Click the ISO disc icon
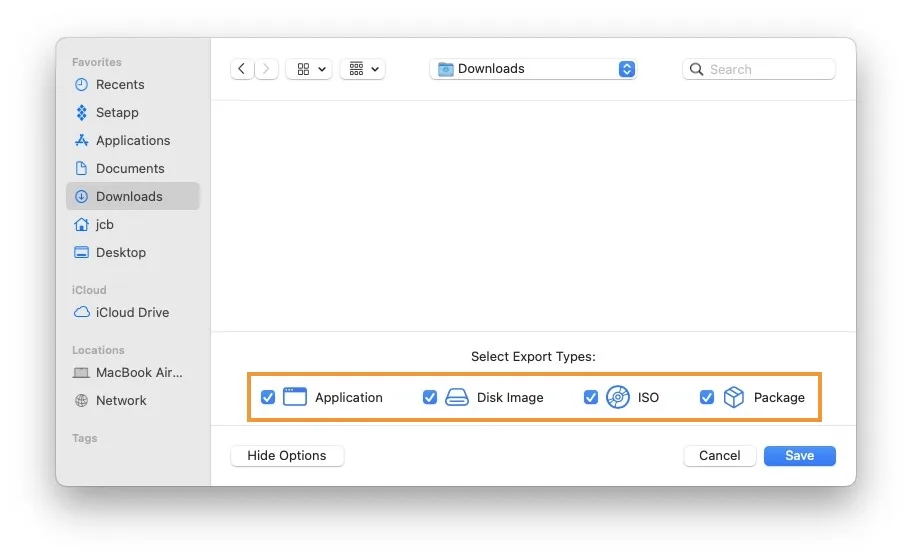Viewport: 912px width, 560px height. pos(618,397)
